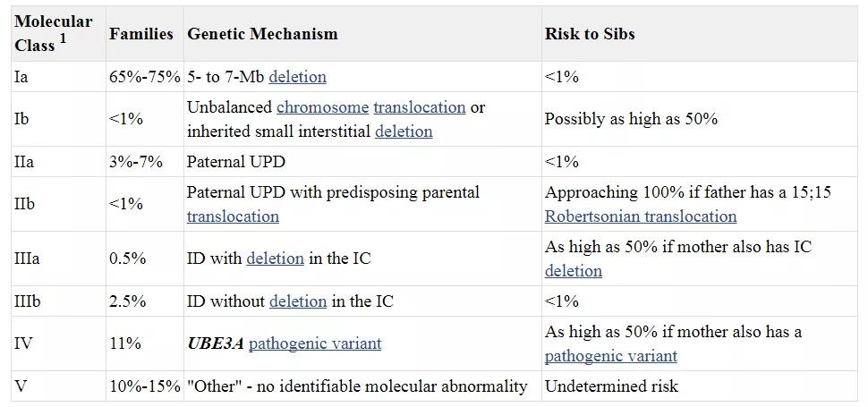Screen dimensions: 868x407
Task: Click deletion link in "ID without deletion"
Action: point(297,301)
